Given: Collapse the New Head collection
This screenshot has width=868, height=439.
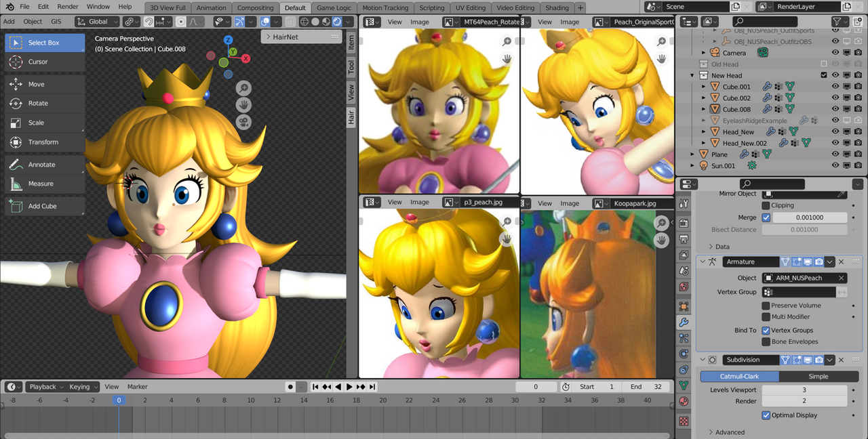Looking at the screenshot, I should pyautogui.click(x=692, y=76).
